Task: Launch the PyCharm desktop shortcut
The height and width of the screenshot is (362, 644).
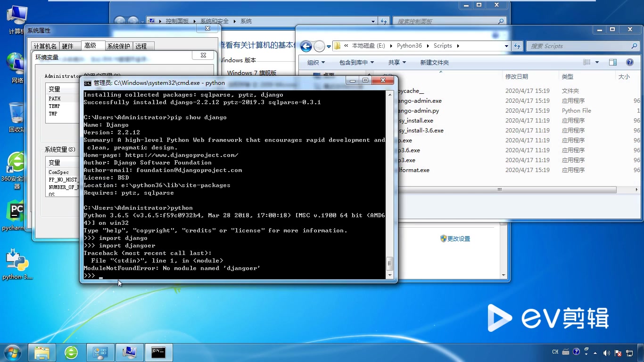Action: coord(16,216)
